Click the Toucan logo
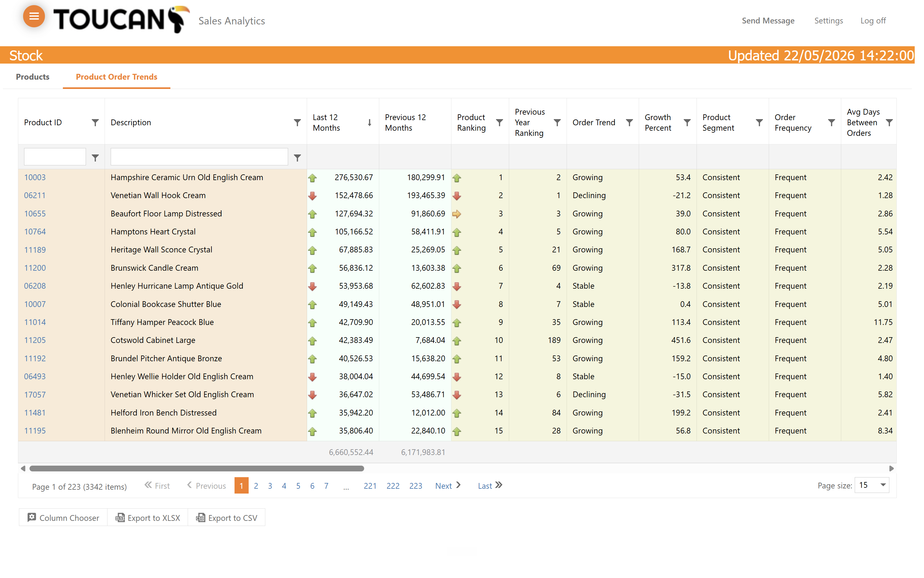Image resolution: width=924 pixels, height=578 pixels. 121,19
